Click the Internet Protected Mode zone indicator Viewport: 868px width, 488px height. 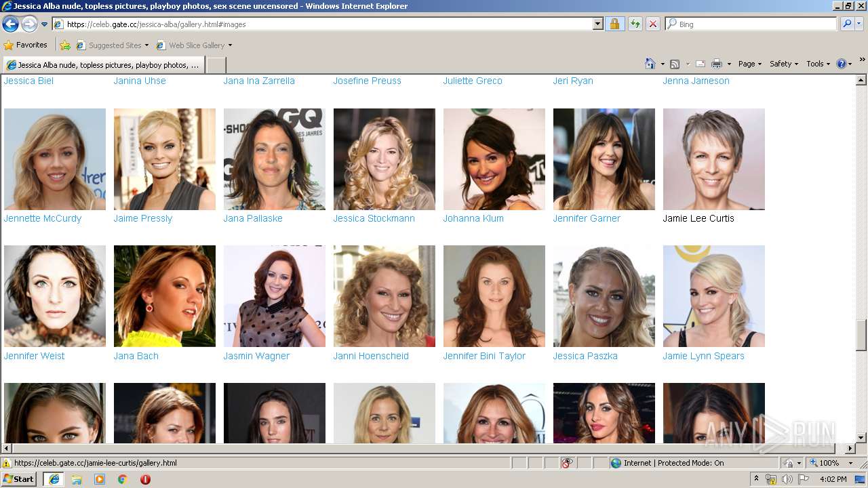pos(667,463)
